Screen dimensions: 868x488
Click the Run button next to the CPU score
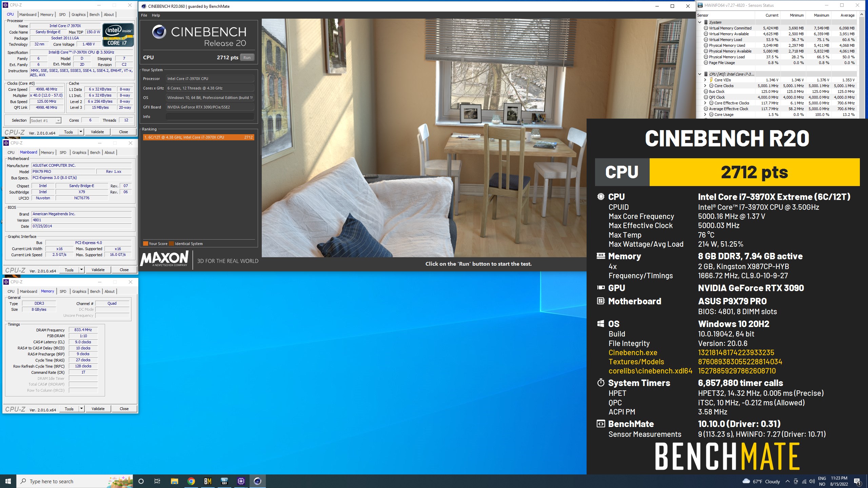pyautogui.click(x=247, y=58)
